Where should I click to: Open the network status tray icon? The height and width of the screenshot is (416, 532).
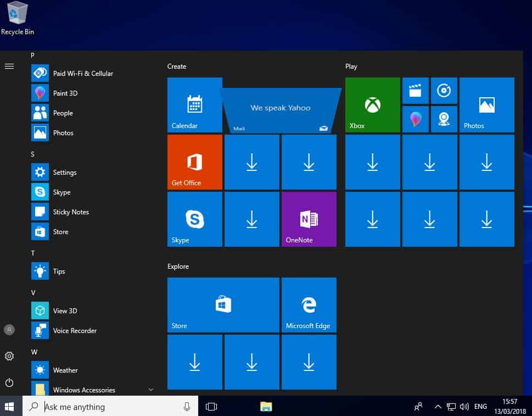point(451,407)
